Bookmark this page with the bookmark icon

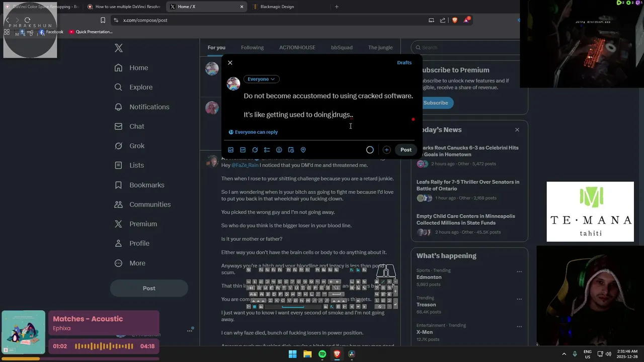[103, 20]
